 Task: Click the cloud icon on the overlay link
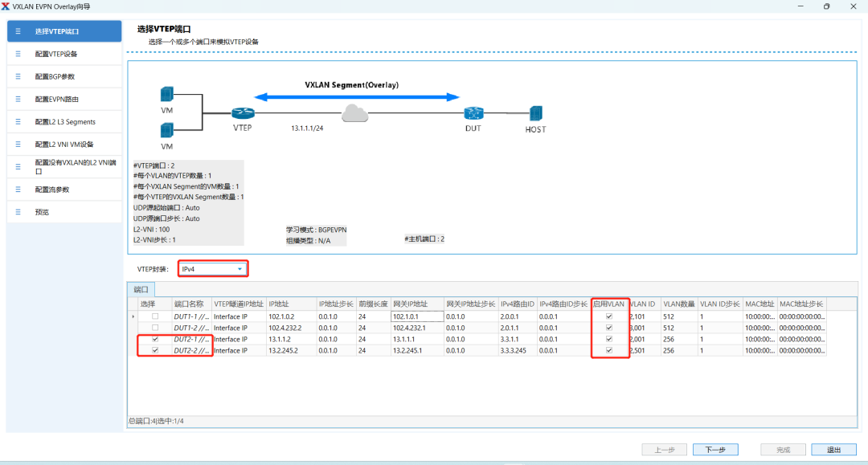[355, 112]
